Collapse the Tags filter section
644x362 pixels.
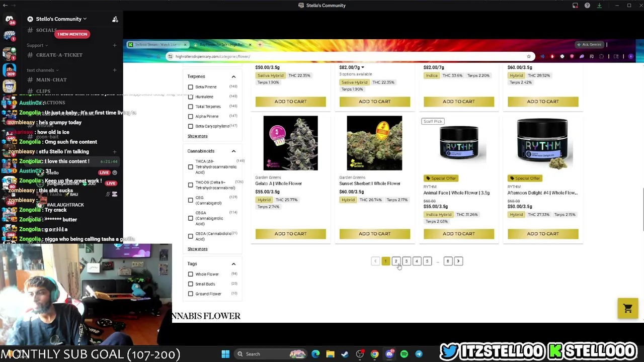[x=233, y=263]
